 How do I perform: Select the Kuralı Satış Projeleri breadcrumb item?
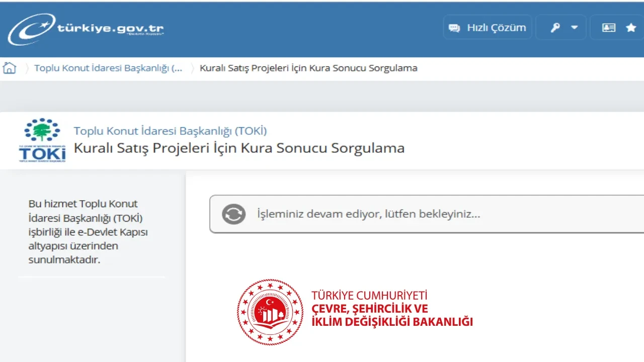point(308,68)
